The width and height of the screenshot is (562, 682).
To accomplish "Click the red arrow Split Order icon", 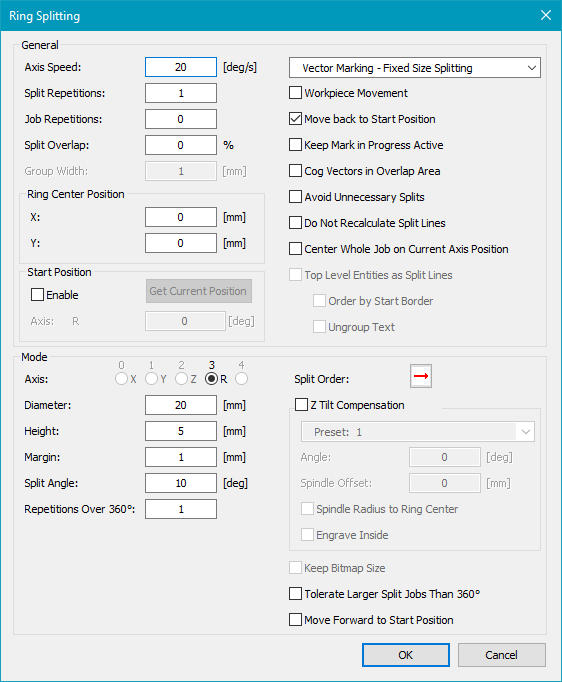I will click(x=421, y=376).
